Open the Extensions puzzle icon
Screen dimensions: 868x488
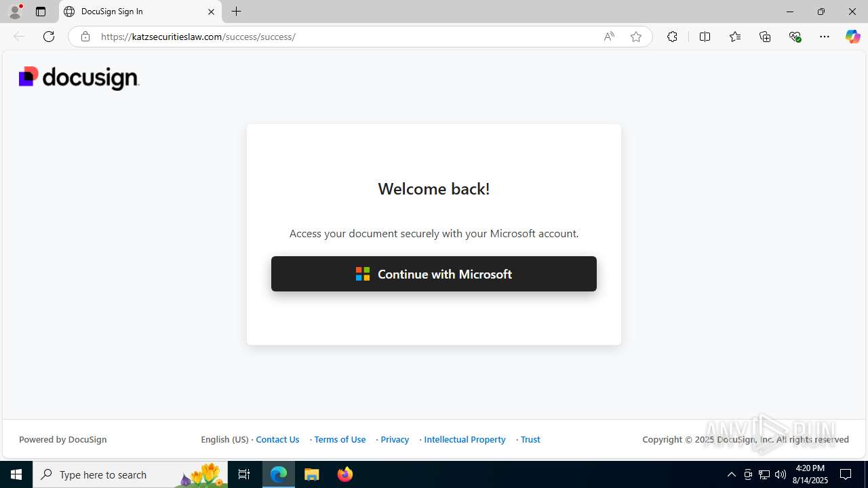(x=672, y=37)
